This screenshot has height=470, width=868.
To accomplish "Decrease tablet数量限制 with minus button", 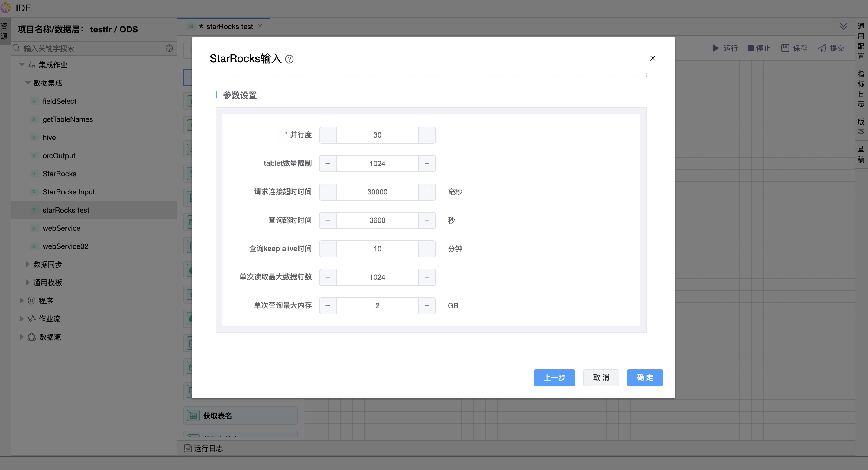I will tap(328, 164).
